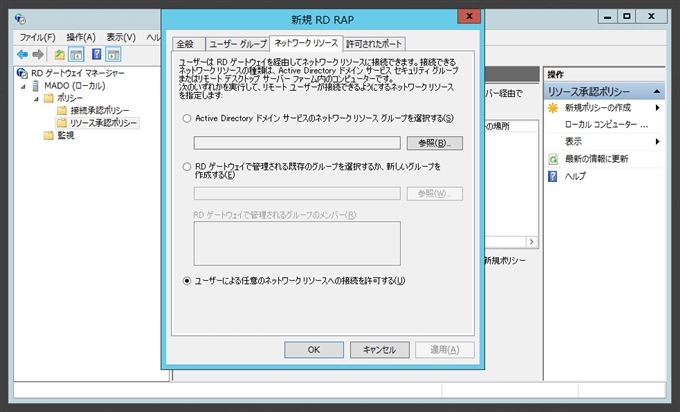Click ローカル コンピューター action link
This screenshot has width=680, height=412.
click(606, 124)
